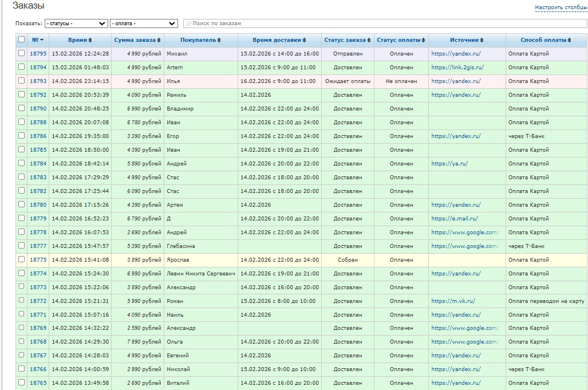
Task: Select checkbox of order 18793
Action: pos(22,81)
